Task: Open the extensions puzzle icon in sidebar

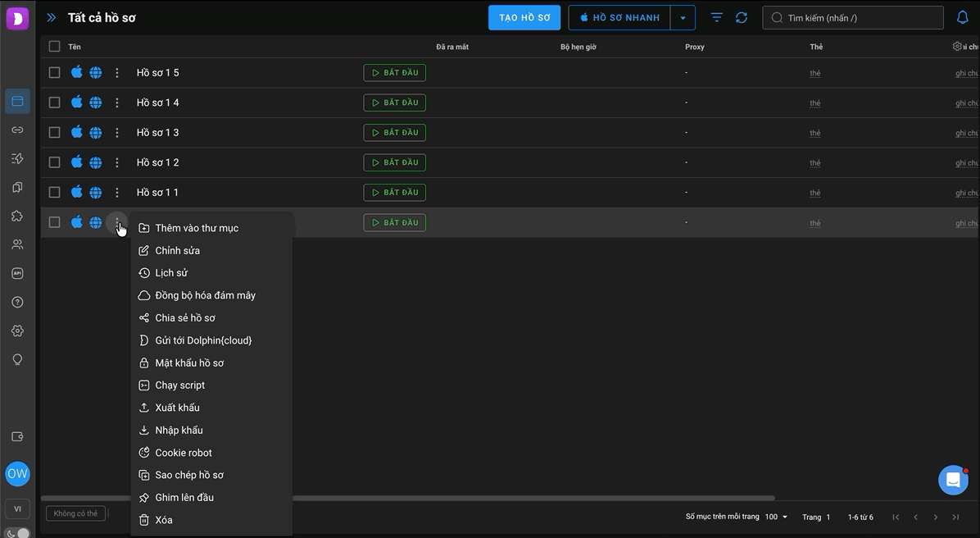Action: coord(17,216)
